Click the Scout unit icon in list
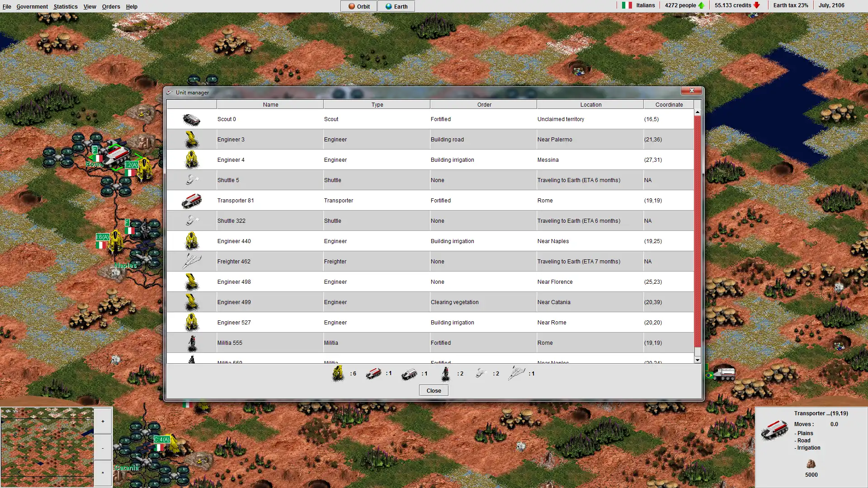 pyautogui.click(x=191, y=118)
